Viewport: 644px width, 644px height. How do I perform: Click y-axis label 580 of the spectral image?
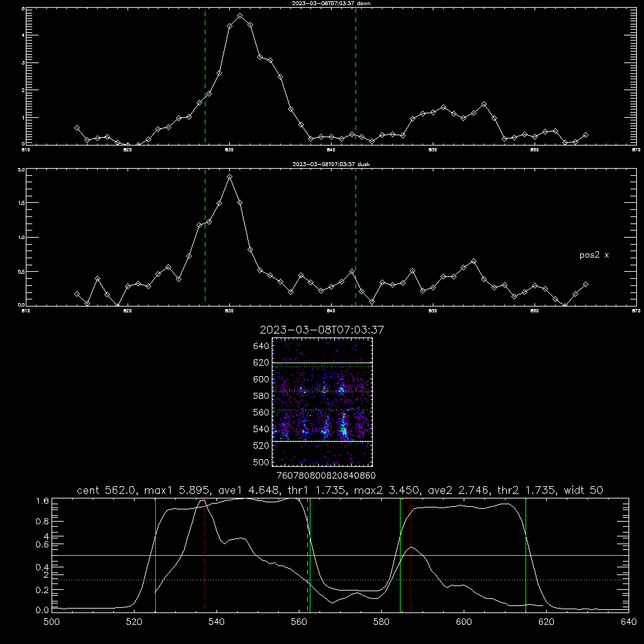[x=261, y=396]
